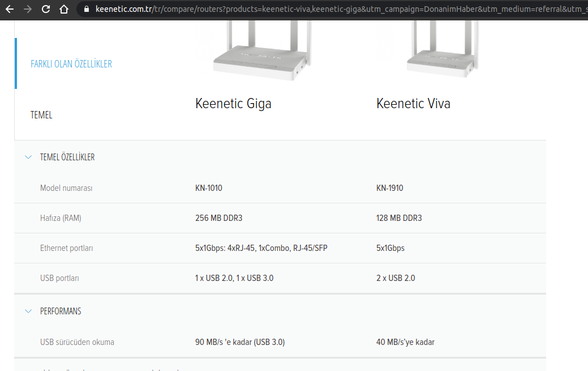588x371 pixels.
Task: Click the Keenetic Viva router image
Action: click(x=443, y=49)
